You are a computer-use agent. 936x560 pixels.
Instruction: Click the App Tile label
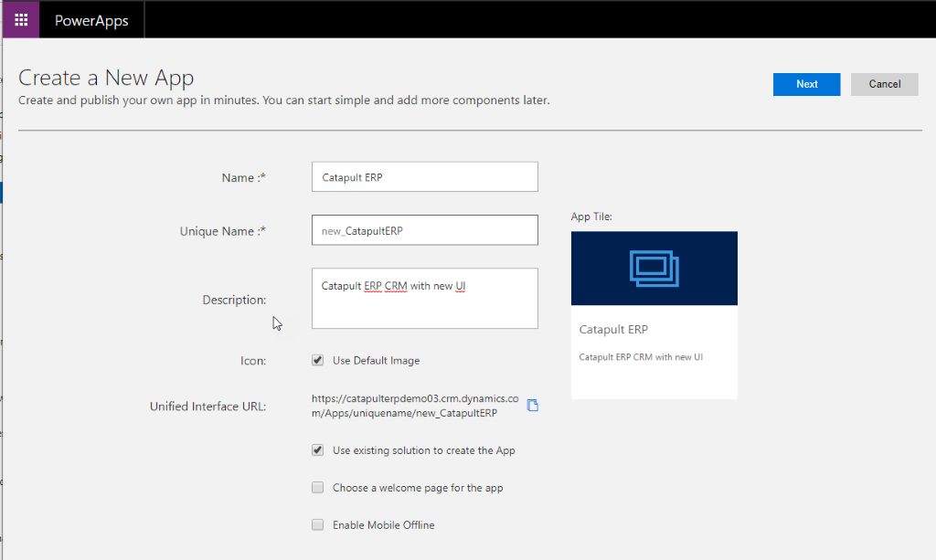(x=591, y=217)
